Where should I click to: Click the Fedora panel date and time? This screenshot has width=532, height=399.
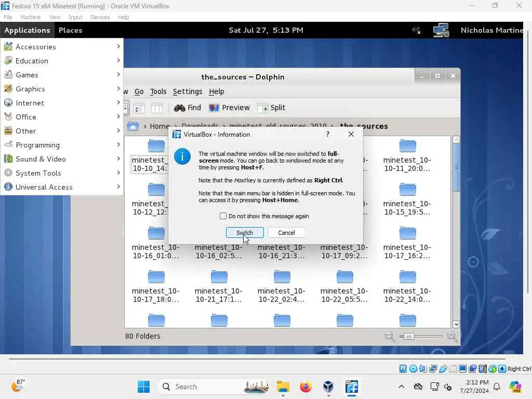coord(266,30)
